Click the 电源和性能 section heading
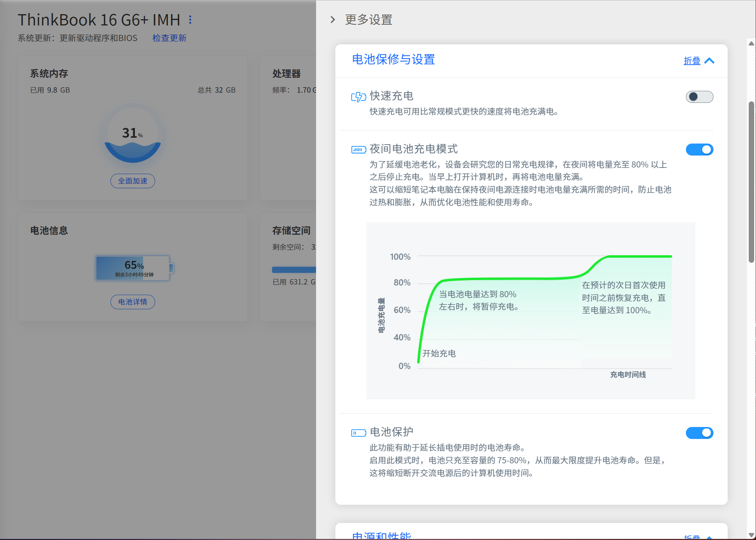 [x=381, y=536]
